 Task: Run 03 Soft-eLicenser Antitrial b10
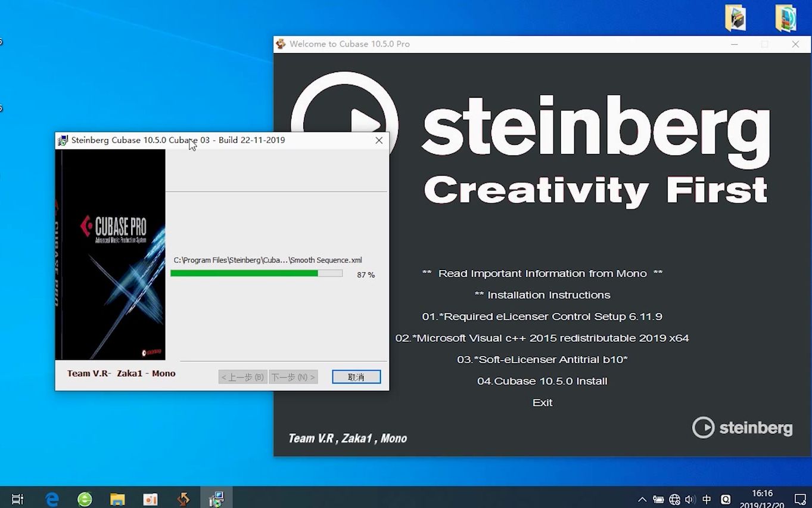point(542,360)
